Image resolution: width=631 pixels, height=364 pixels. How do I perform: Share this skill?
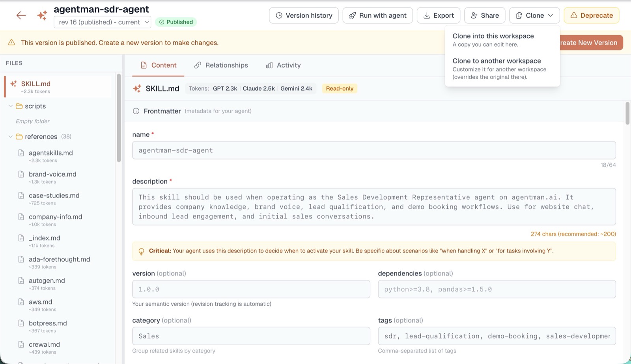[x=485, y=15]
